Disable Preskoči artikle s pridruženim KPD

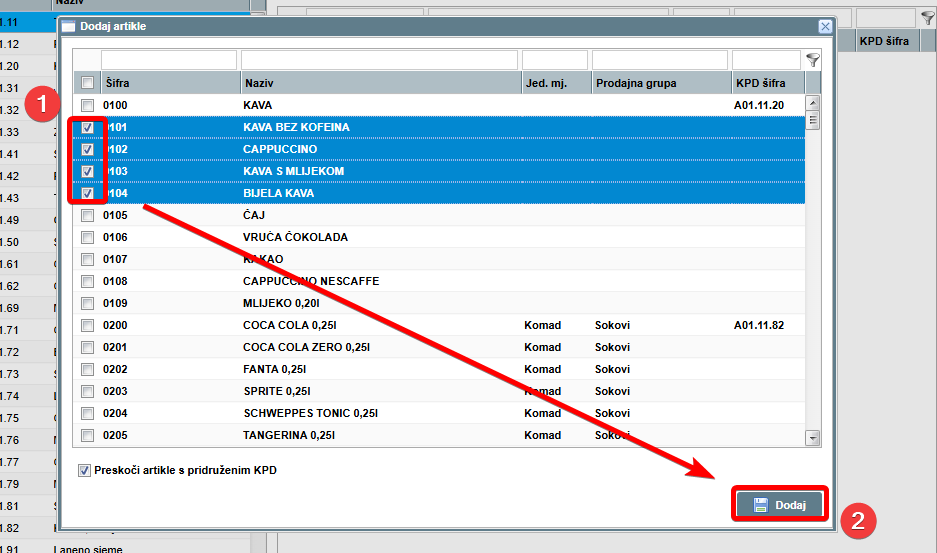coord(84,470)
